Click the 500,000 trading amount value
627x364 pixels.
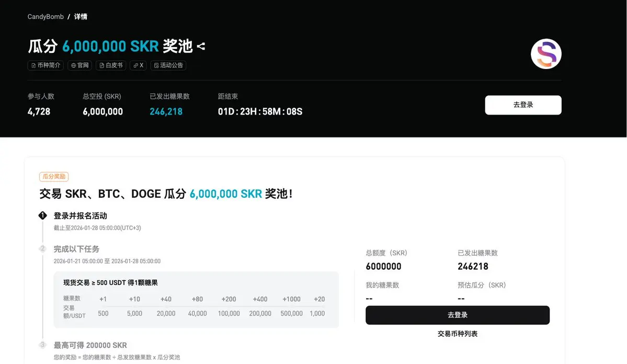coord(291,314)
